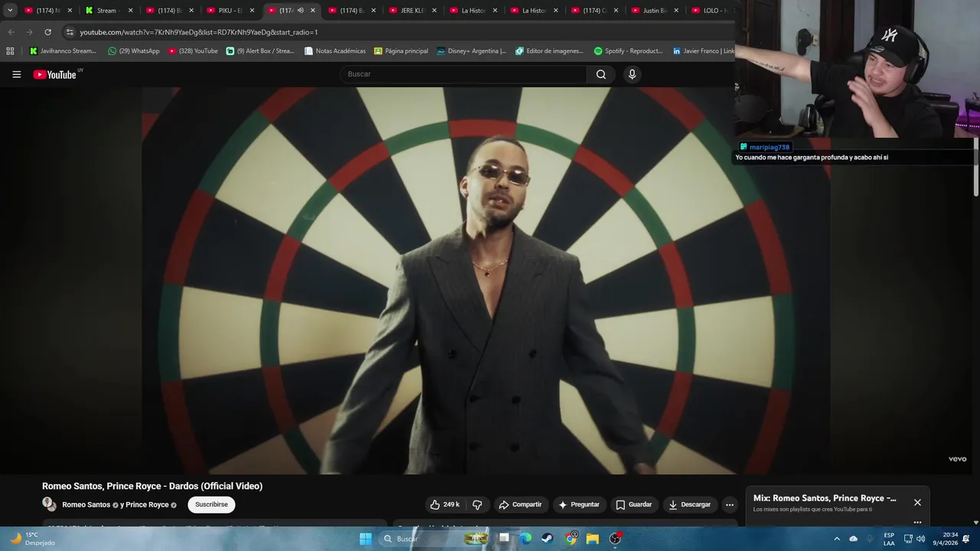The image size is (980, 551).
Task: Open the Javifrannco Stream bookmark
Action: click(x=63, y=51)
